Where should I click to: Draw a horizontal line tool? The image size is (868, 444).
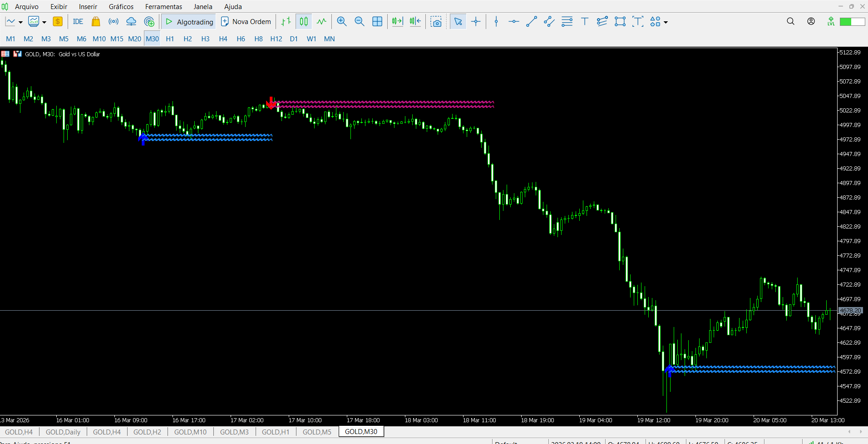(513, 22)
